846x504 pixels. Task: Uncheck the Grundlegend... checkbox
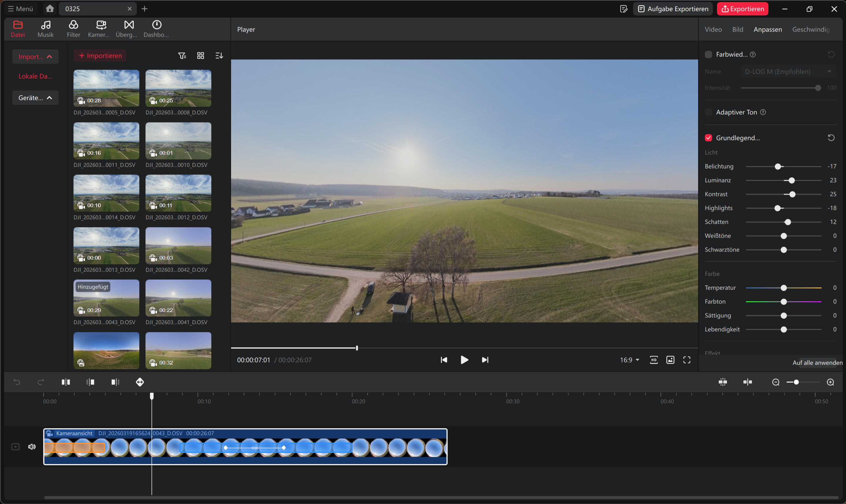[x=708, y=138]
